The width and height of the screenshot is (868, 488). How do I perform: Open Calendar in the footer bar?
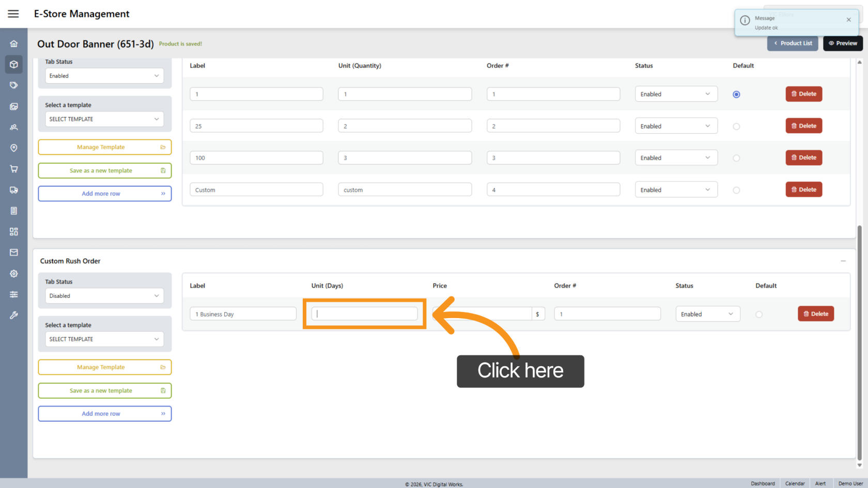pos(795,483)
